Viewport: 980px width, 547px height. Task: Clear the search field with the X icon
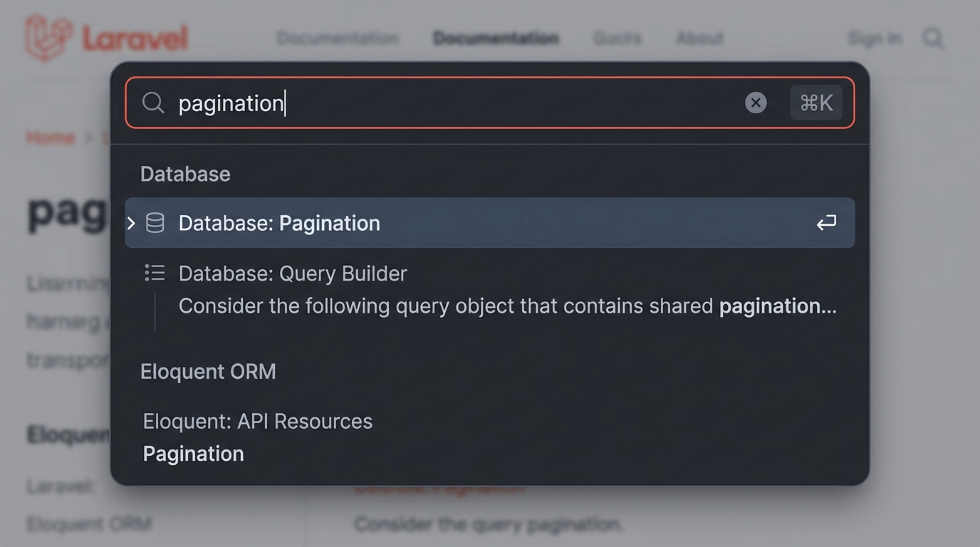tap(756, 103)
